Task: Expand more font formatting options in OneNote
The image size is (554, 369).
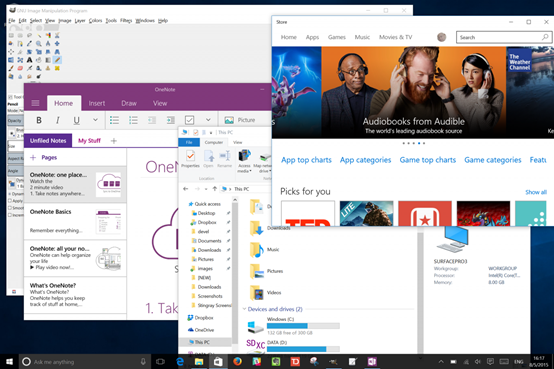Action: tap(95, 120)
